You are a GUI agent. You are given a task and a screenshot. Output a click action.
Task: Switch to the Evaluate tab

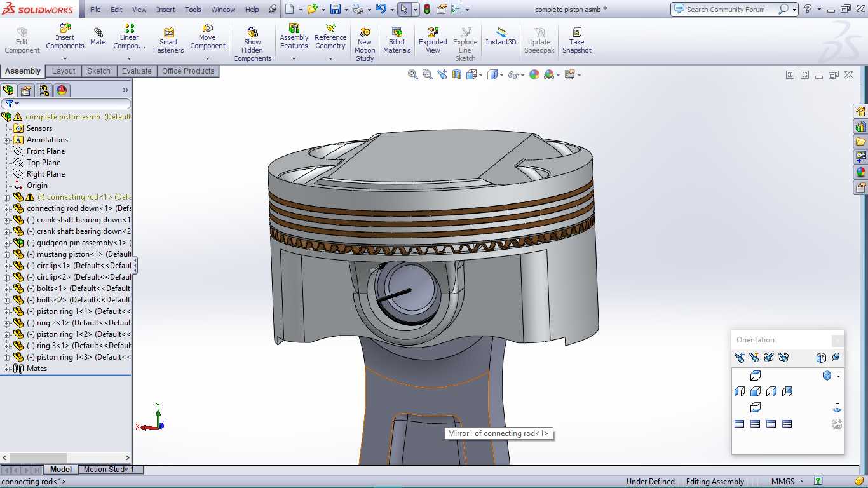tap(137, 71)
